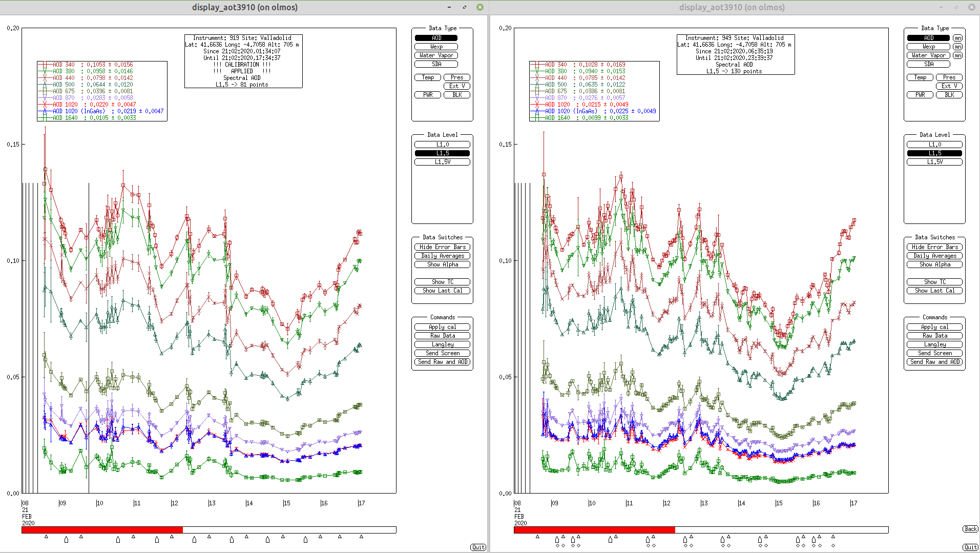
Task: Minimize the left display_aot3910 window
Action: click(449, 7)
